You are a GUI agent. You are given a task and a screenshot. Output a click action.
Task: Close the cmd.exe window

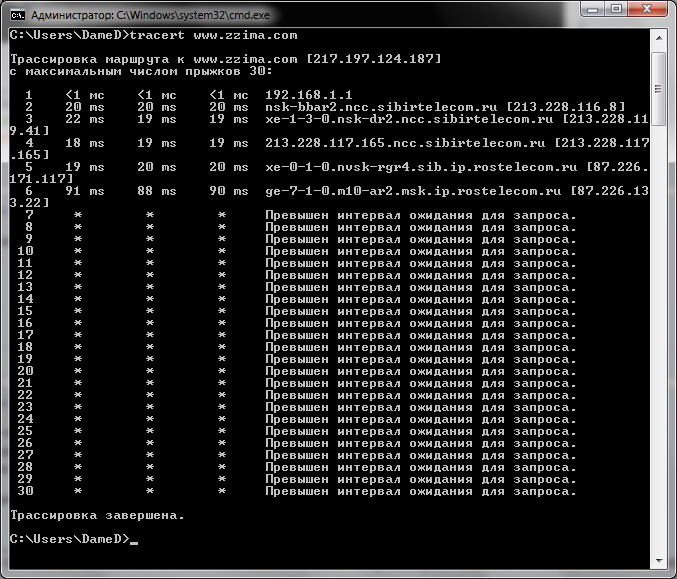tap(647, 9)
